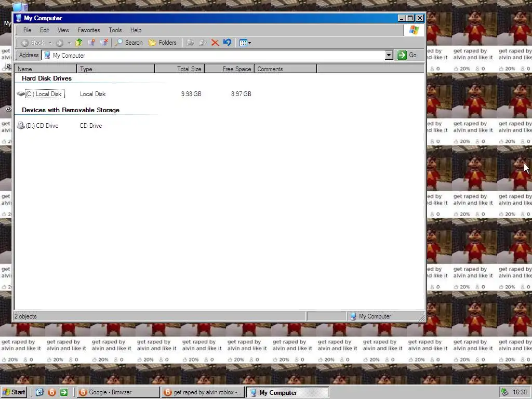Sort by the Name column header
The width and height of the screenshot is (532, 399).
[x=46, y=69]
